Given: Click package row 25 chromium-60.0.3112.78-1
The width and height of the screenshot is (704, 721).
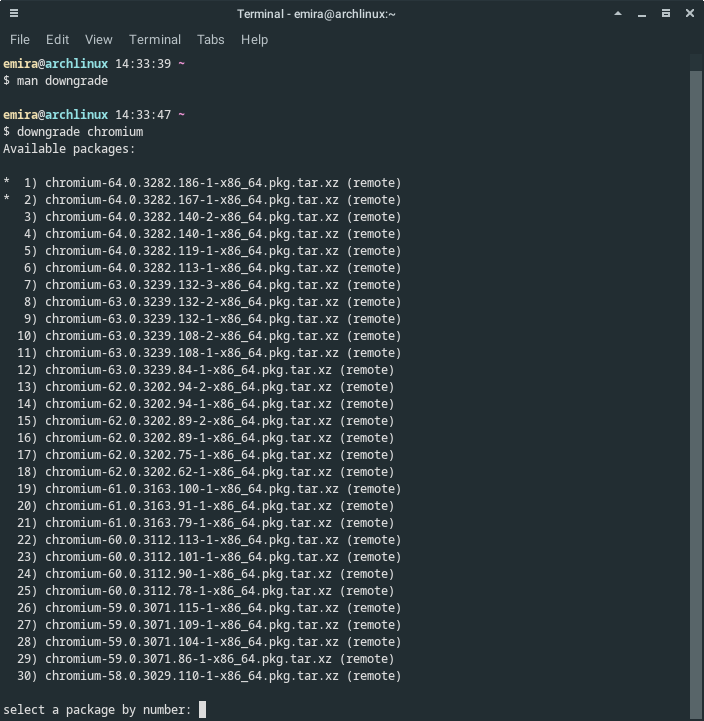Looking at the screenshot, I should tap(206, 591).
